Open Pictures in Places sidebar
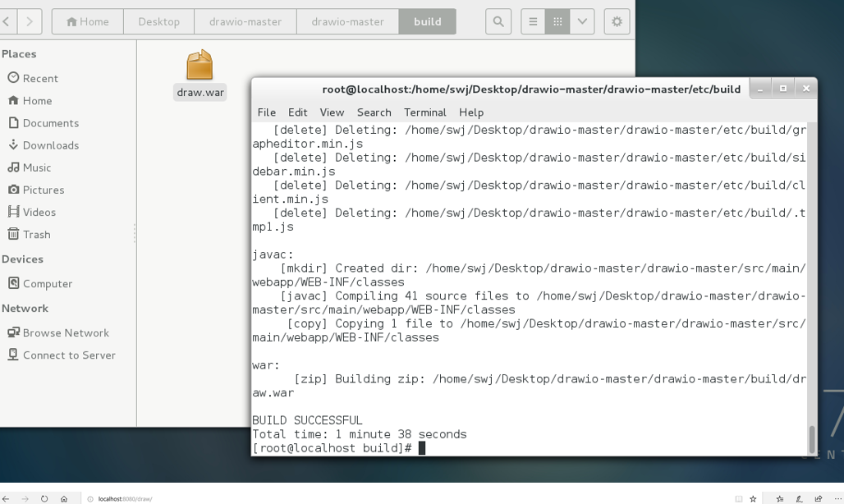 36,190
